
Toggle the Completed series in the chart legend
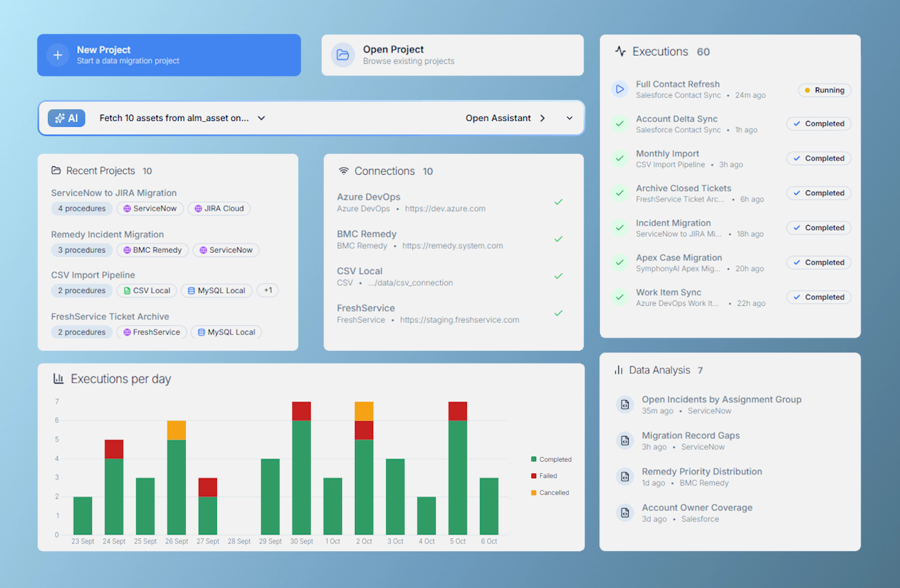point(551,459)
